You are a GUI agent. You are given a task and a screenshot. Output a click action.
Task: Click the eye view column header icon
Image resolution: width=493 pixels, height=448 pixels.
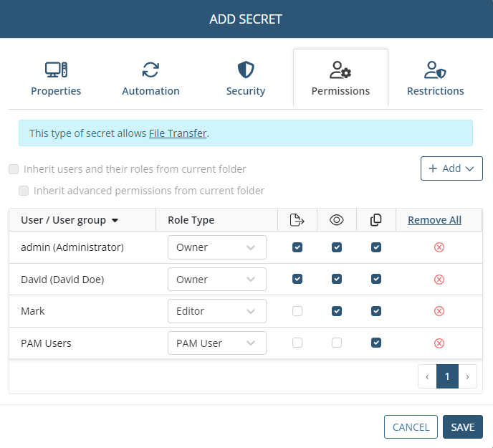(x=337, y=220)
